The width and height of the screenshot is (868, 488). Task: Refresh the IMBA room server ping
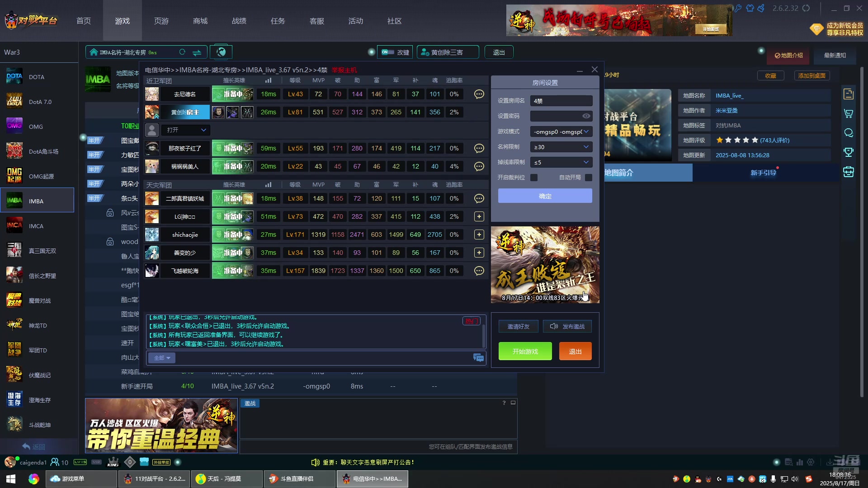pos(182,52)
